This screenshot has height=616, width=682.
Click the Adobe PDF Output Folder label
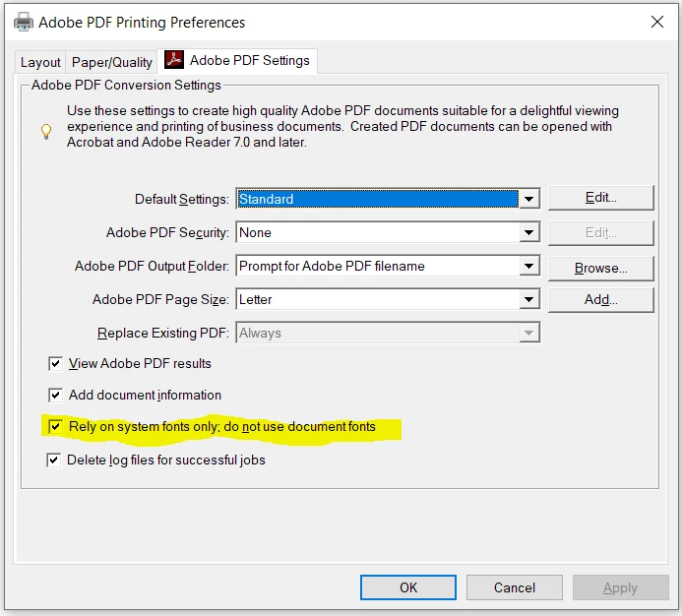[152, 267]
